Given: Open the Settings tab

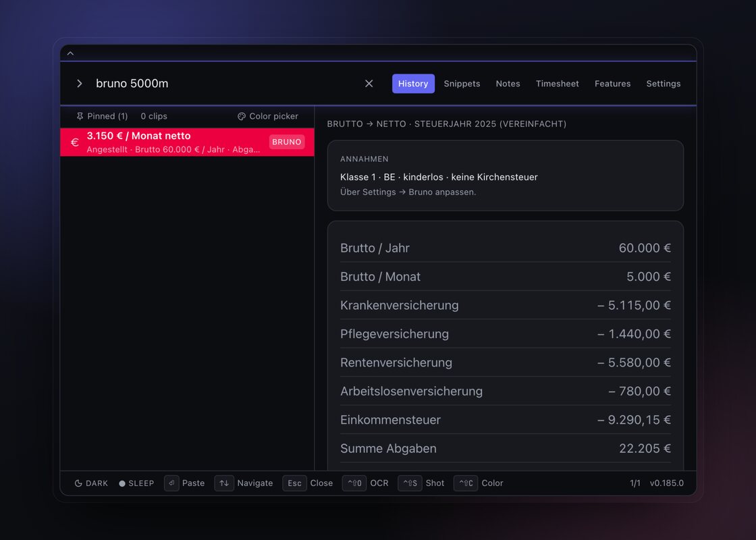Looking at the screenshot, I should [x=664, y=84].
